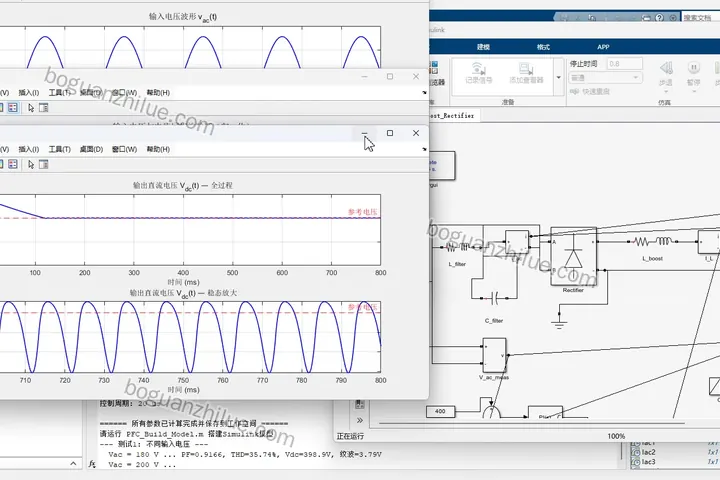Switch to the 建模 ribbon tab
Image resolution: width=720 pixels, height=480 pixels.
pyautogui.click(x=483, y=47)
